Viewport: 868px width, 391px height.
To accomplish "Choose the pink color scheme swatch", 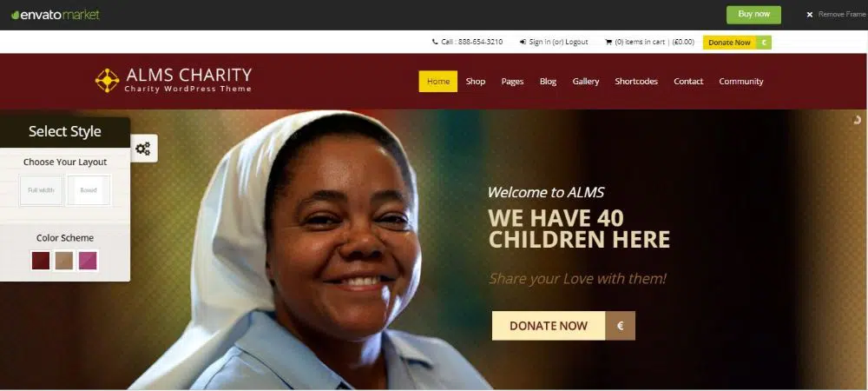I will (x=88, y=261).
